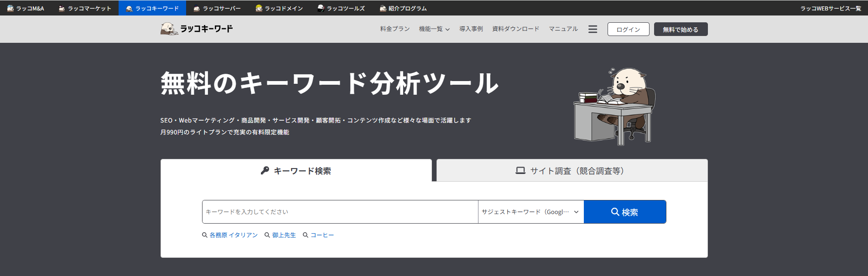Click the key icon on キーワード検索 tab

pos(265,170)
